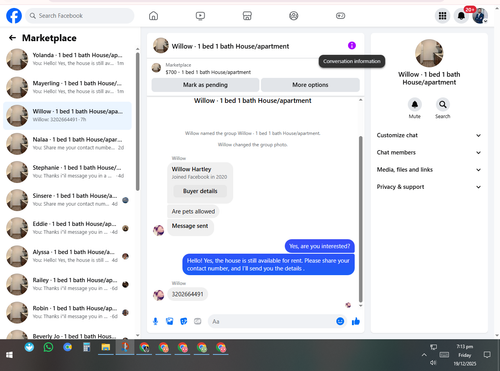The height and width of the screenshot is (371, 500).
Task: Click the volume speaker icon in tray
Action: tap(433, 363)
